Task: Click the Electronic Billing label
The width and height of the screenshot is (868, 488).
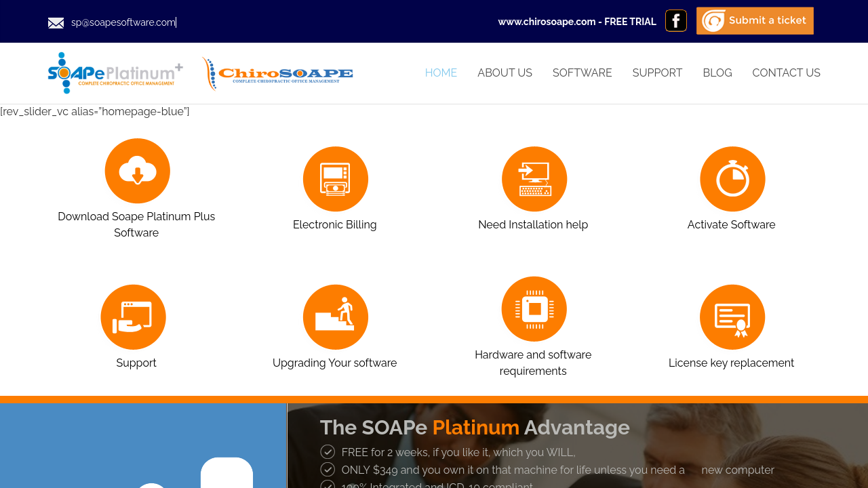Action: 335,224
